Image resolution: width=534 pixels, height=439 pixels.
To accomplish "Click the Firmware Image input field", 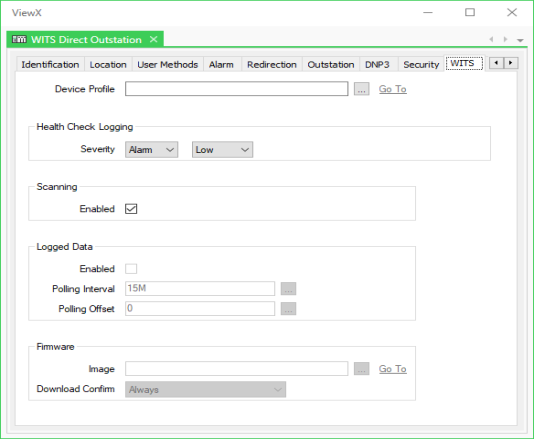I will coord(237,369).
